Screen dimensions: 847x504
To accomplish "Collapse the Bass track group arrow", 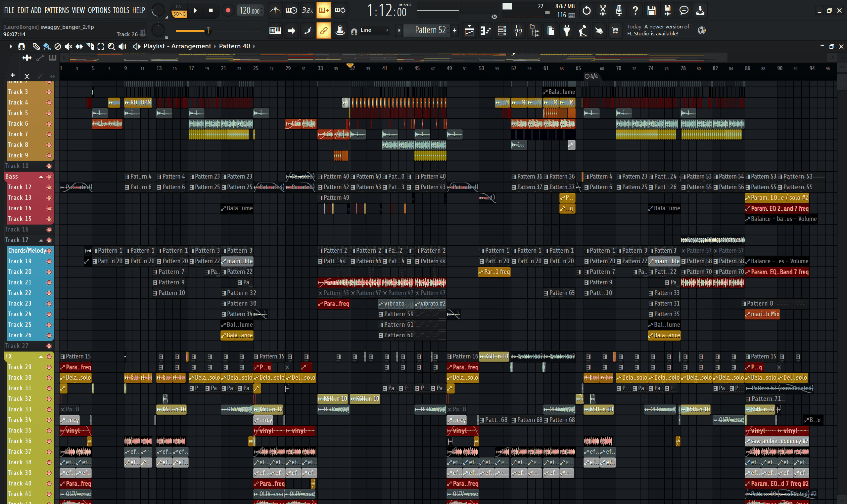I will pyautogui.click(x=41, y=177).
